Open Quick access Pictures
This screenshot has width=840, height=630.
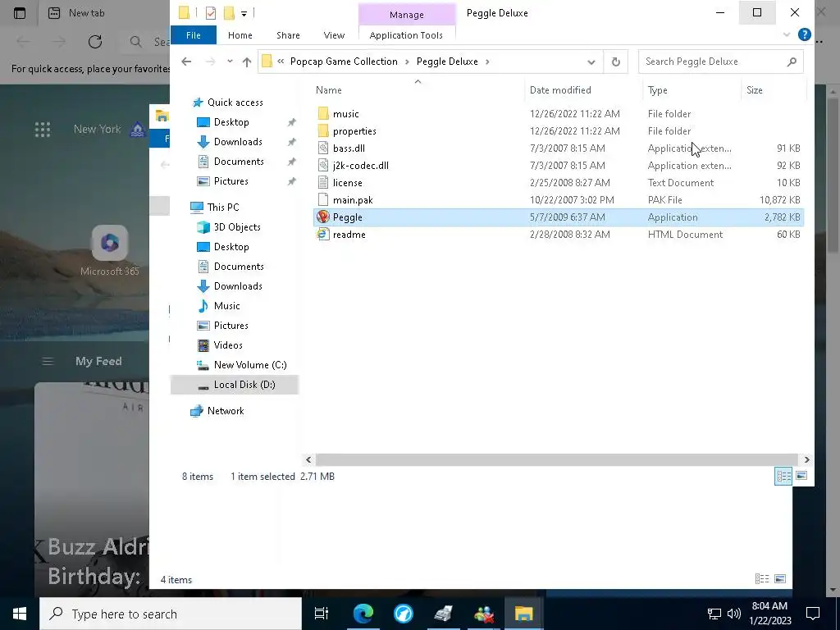(231, 181)
